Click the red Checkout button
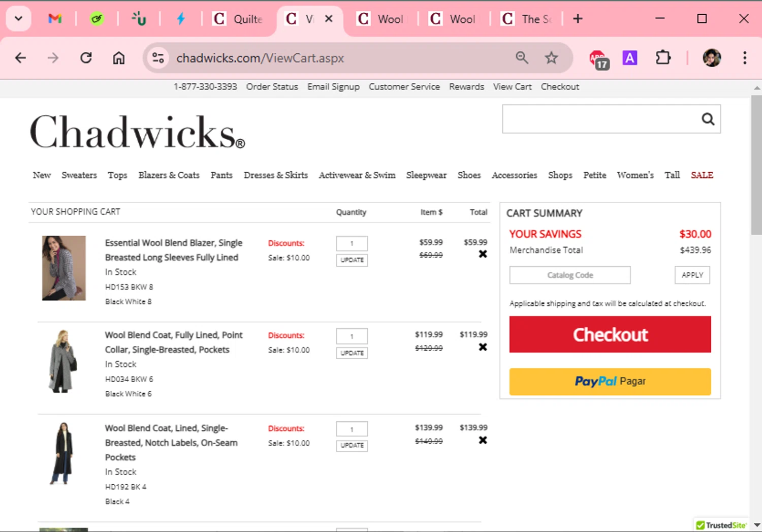Image resolution: width=762 pixels, height=532 pixels. tap(610, 334)
